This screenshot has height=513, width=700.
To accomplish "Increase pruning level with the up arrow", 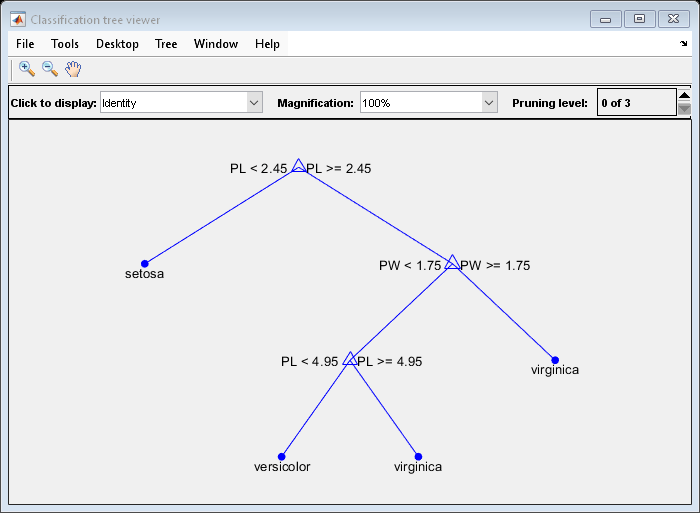I will [x=684, y=96].
